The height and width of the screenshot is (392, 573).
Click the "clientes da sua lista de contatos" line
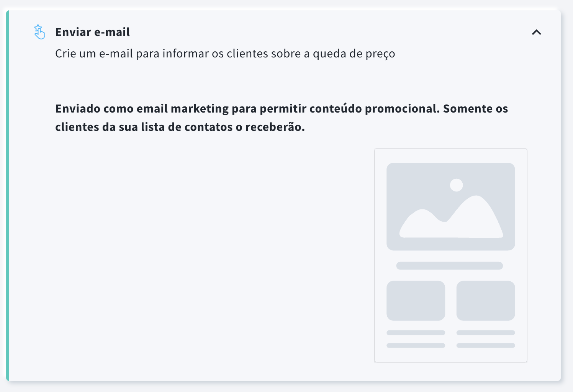tap(180, 127)
